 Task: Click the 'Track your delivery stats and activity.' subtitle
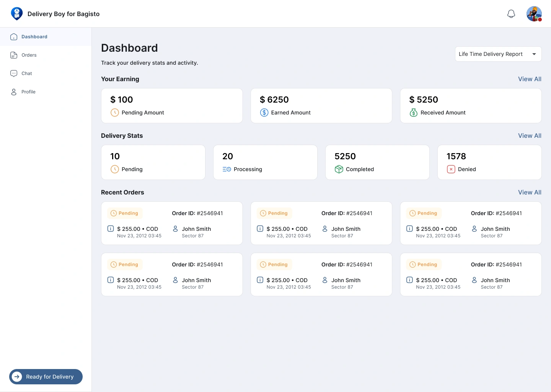pyautogui.click(x=150, y=63)
